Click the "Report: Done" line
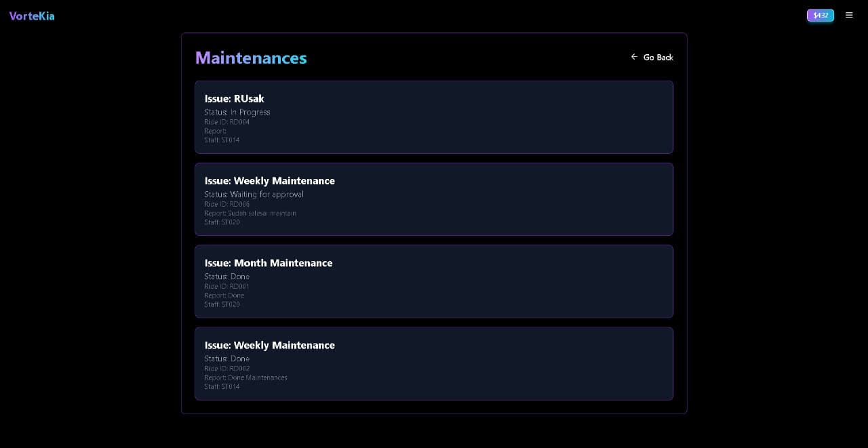The image size is (868, 448). coord(224,296)
